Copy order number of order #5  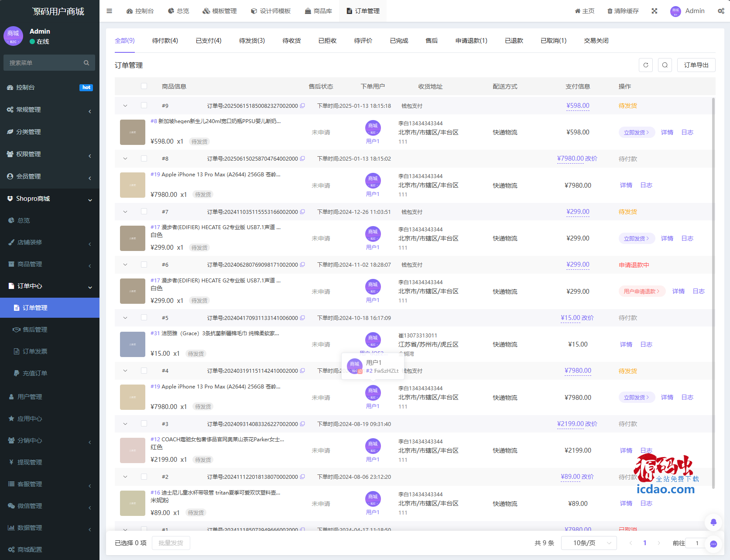click(302, 318)
